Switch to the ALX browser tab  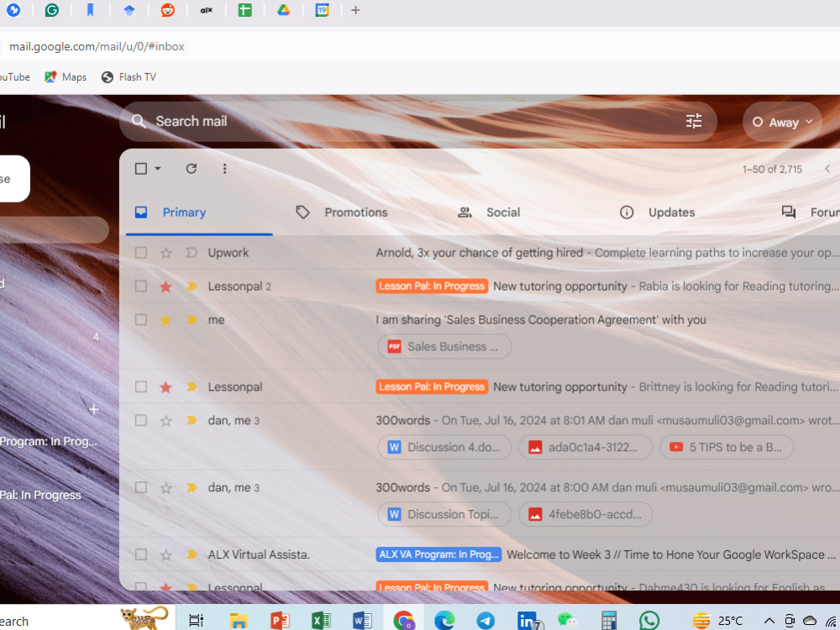[207, 9]
